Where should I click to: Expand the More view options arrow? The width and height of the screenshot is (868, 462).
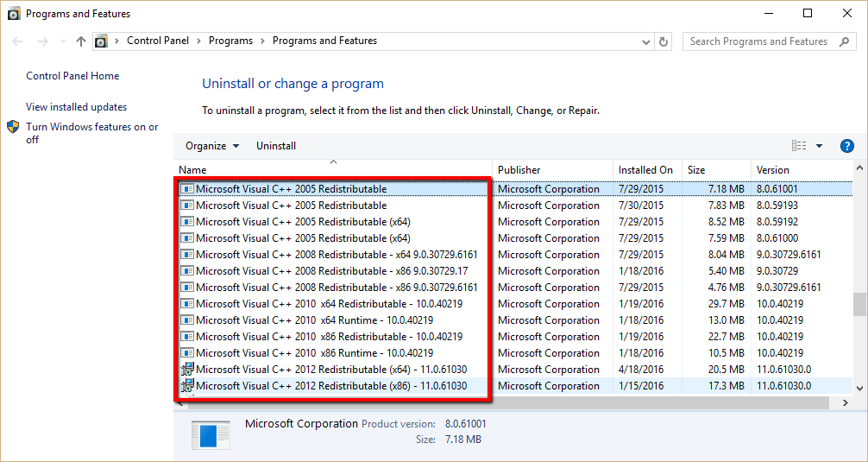pos(820,146)
